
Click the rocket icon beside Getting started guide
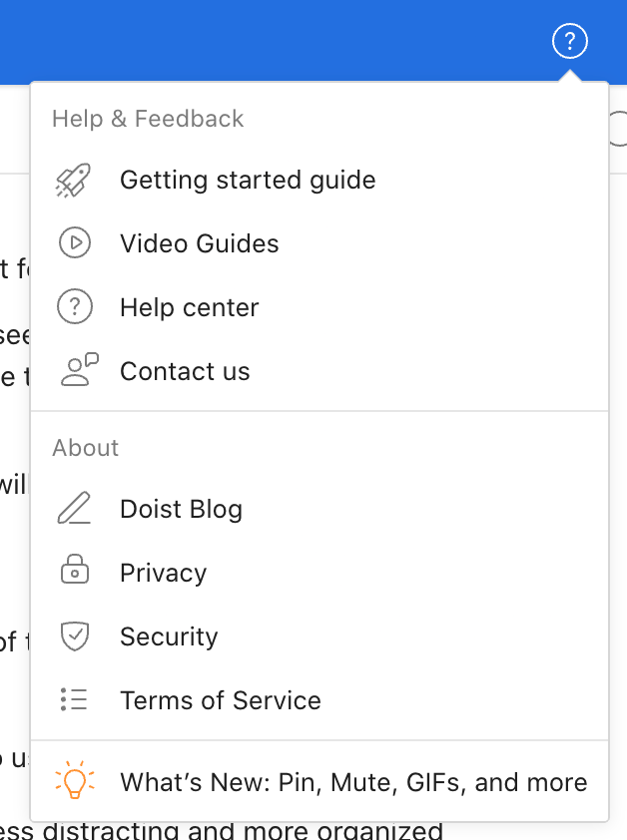pos(74,180)
